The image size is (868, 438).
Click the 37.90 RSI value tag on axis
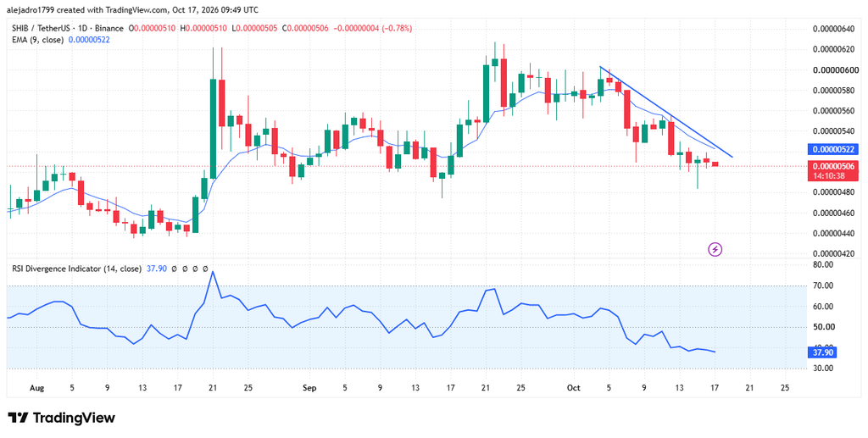[x=824, y=352]
